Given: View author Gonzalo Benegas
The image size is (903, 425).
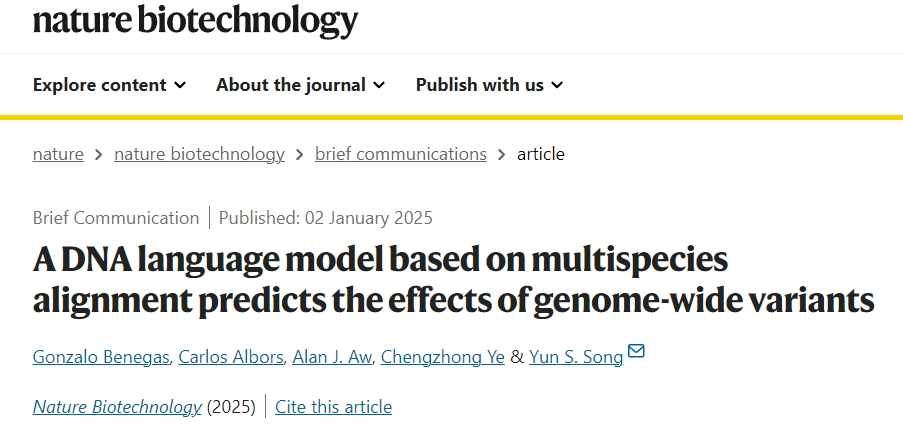Looking at the screenshot, I should point(101,357).
